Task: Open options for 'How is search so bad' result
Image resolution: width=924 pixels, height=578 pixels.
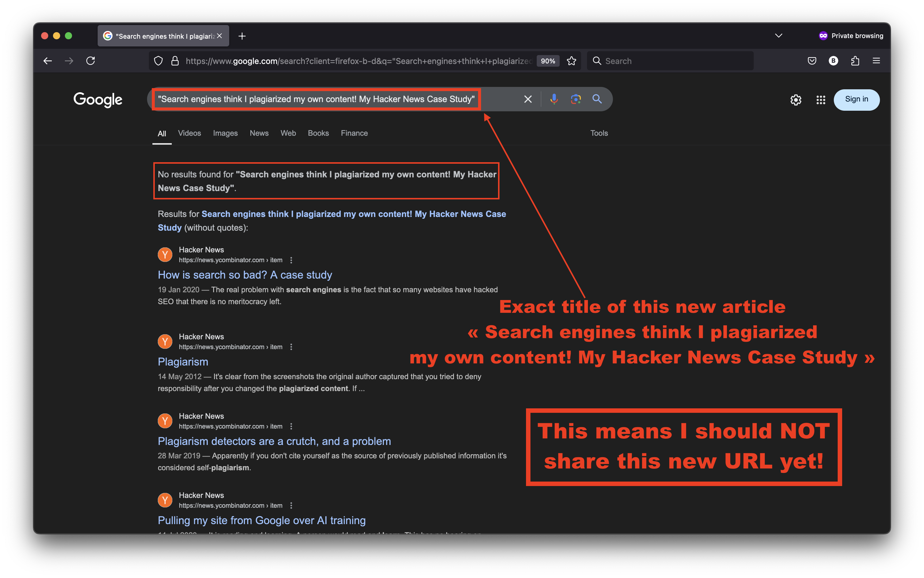Action: [x=291, y=260]
